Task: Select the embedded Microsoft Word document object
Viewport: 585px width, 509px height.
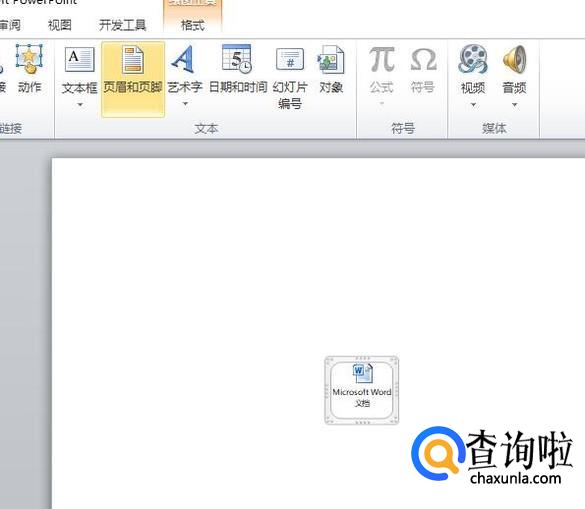Action: click(362, 390)
